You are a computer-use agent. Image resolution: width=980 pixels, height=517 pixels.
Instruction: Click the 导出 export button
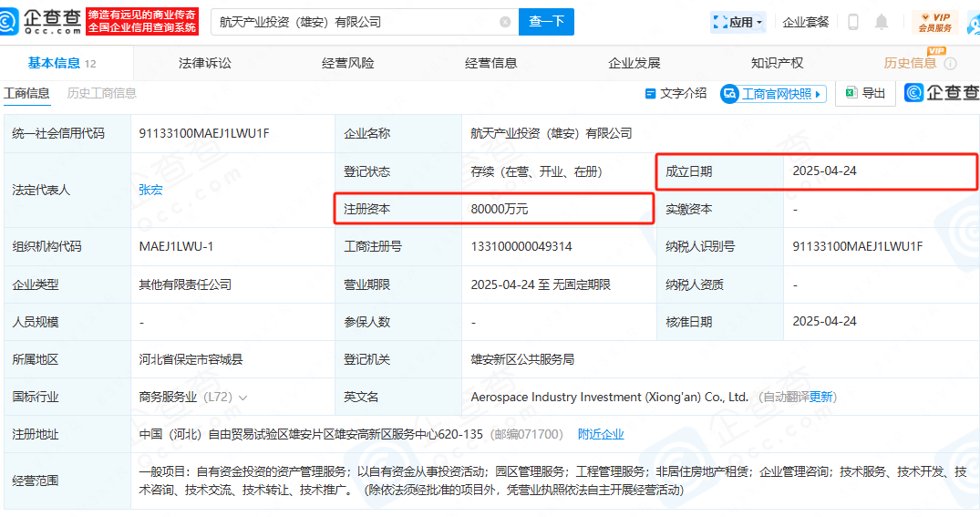[864, 93]
